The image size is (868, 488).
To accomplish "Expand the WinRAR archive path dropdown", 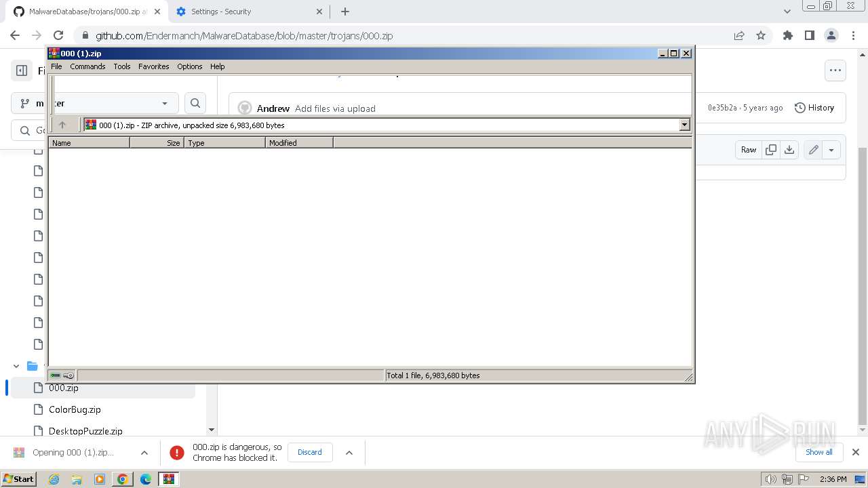I will (x=684, y=125).
